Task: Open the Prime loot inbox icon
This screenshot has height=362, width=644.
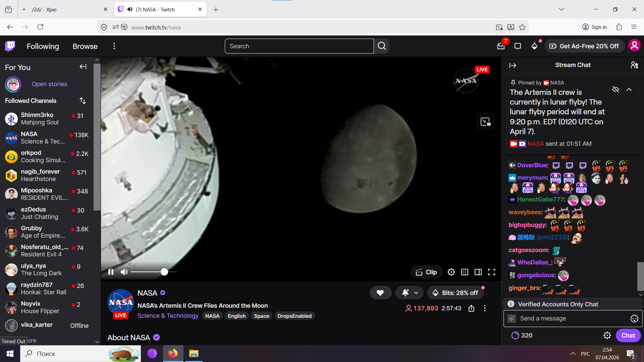Action: [x=501, y=46]
